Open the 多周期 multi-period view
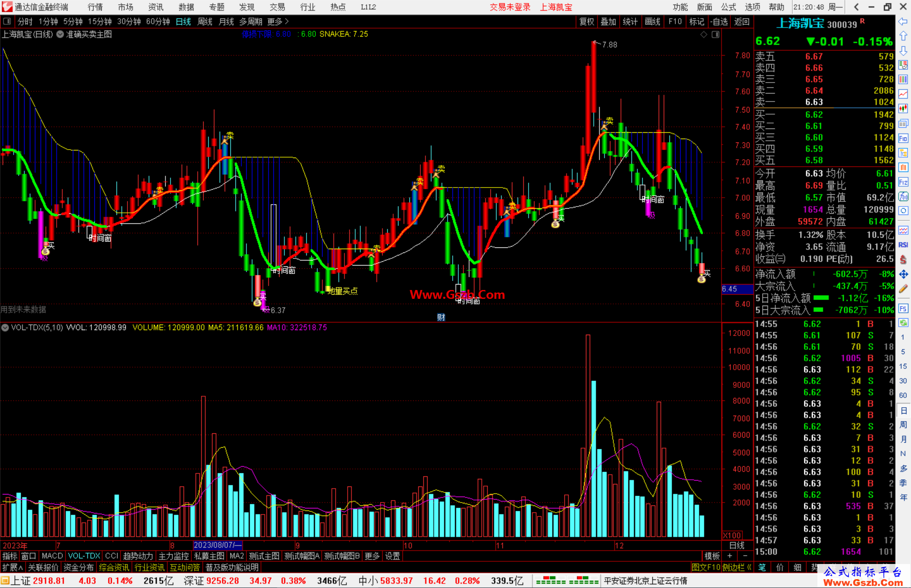911x588 pixels. tap(251, 21)
